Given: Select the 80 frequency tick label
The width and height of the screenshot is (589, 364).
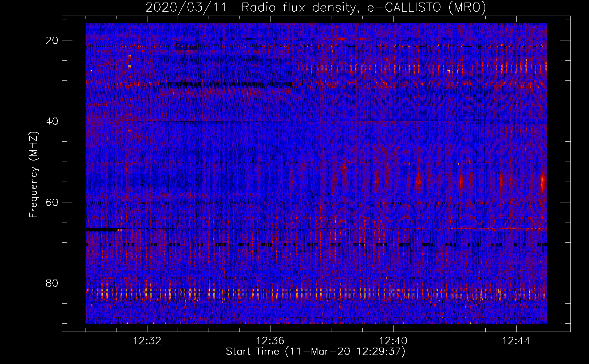Looking at the screenshot, I should coord(52,283).
